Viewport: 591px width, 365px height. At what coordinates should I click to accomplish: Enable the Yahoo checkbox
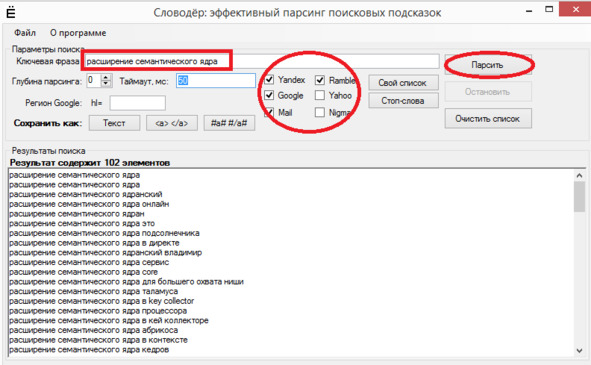(320, 95)
